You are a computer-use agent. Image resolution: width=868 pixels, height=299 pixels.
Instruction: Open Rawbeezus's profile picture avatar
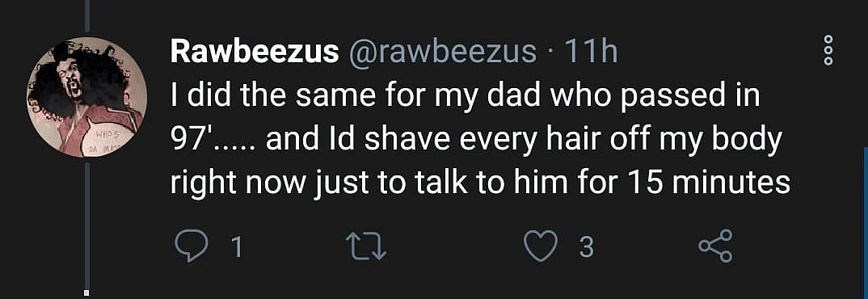click(x=86, y=98)
